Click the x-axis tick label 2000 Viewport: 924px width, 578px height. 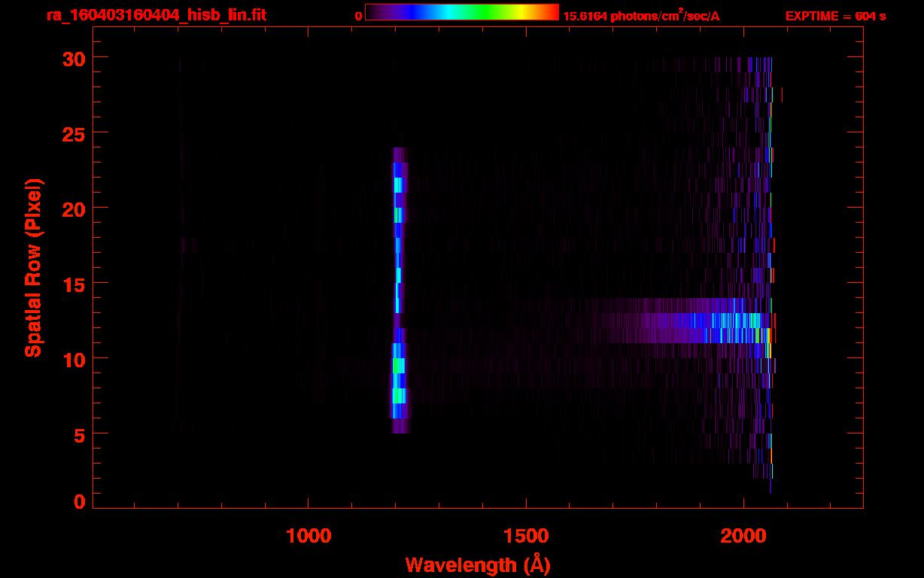743,536
